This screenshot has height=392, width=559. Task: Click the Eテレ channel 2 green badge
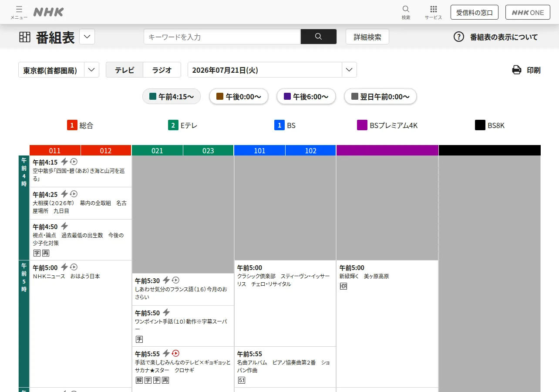pyautogui.click(x=173, y=125)
